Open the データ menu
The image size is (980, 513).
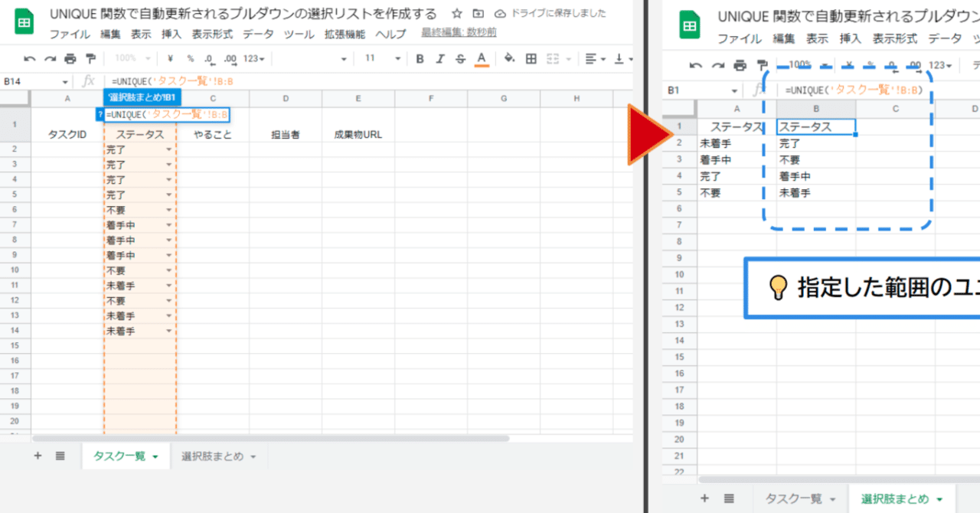(x=258, y=34)
